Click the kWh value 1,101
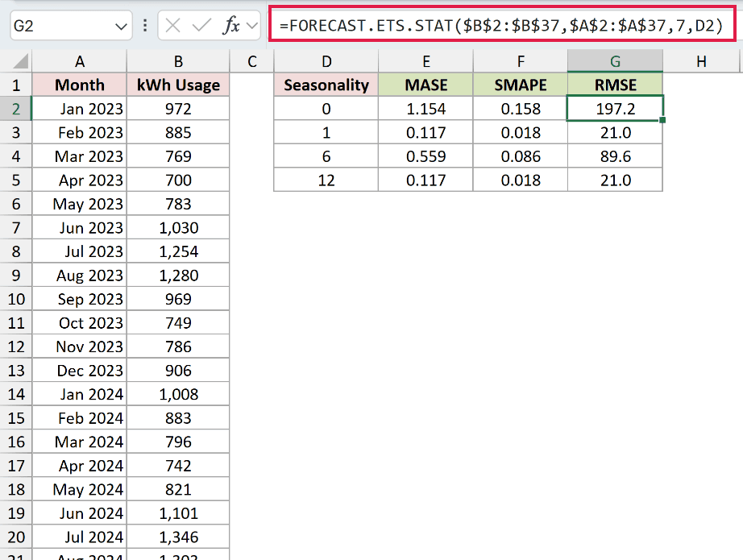The image size is (743, 560). (x=178, y=513)
